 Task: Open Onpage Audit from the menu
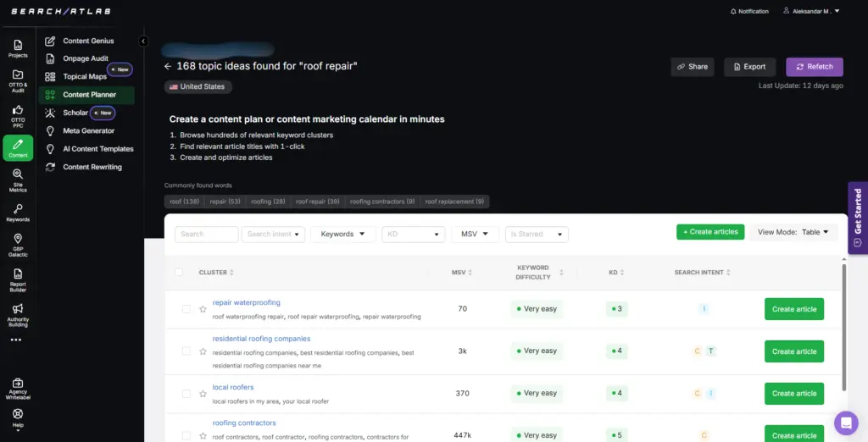(86, 58)
